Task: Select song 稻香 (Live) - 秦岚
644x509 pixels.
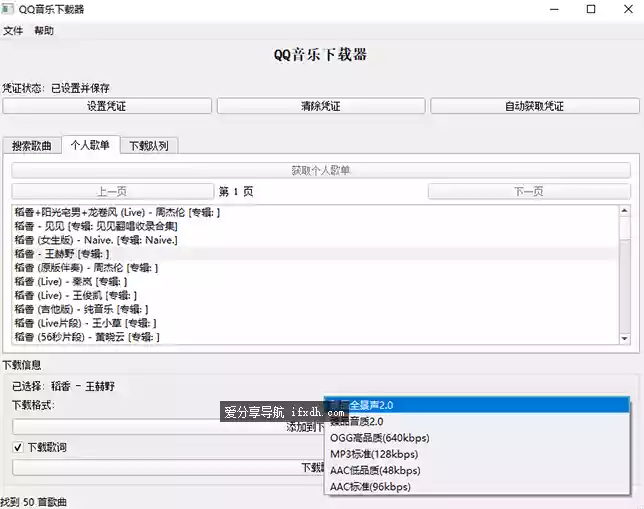Action: click(x=315, y=282)
